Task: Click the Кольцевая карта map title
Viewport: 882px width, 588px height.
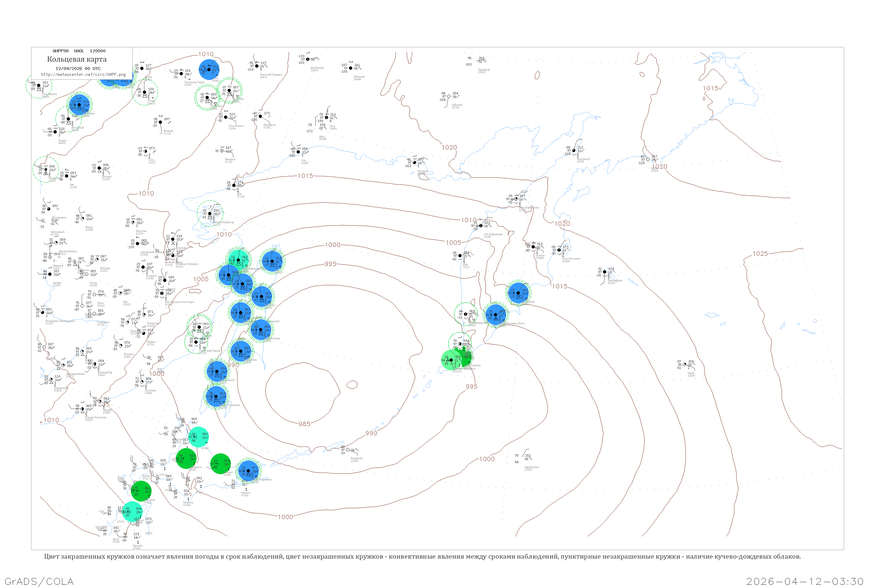Action: coord(77,59)
